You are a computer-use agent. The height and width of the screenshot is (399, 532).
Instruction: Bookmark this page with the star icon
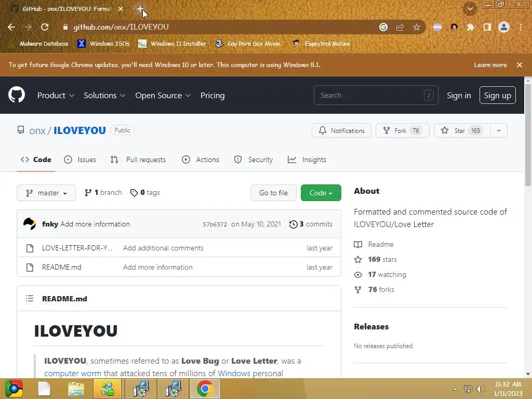point(417,27)
